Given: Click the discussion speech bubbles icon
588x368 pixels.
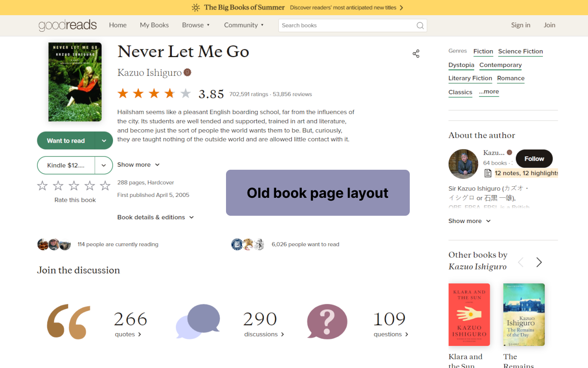Looking at the screenshot, I should (x=198, y=321).
